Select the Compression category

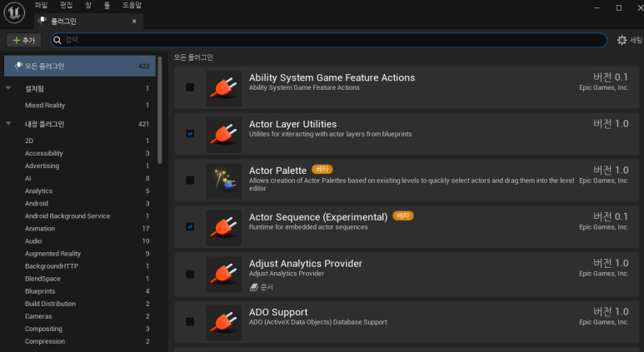(x=80, y=341)
